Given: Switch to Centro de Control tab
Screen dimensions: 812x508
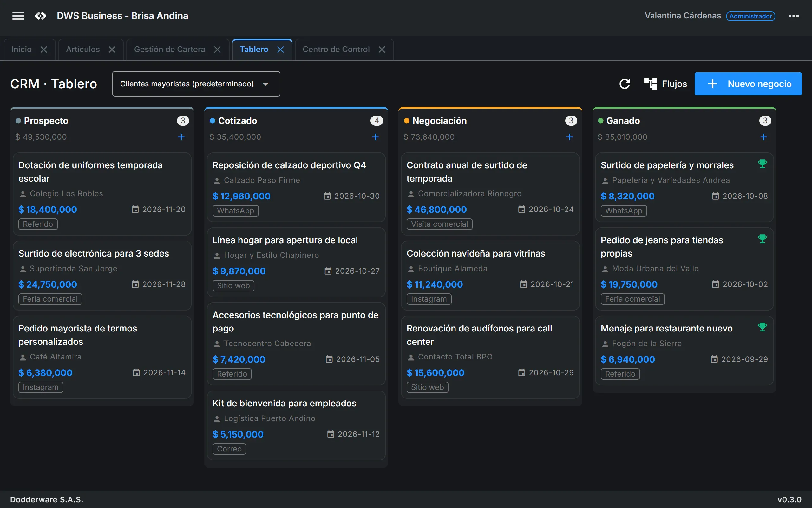Looking at the screenshot, I should tap(336, 50).
